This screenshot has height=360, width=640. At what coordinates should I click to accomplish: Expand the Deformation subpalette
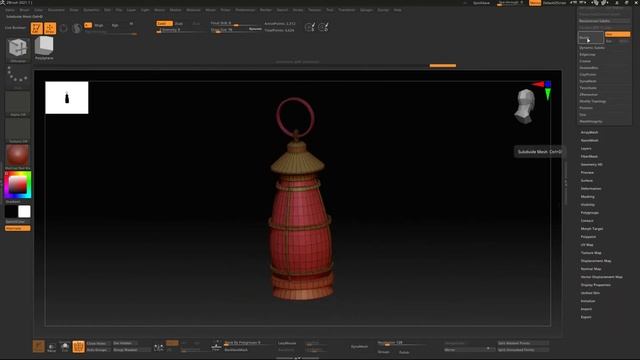[x=591, y=189]
